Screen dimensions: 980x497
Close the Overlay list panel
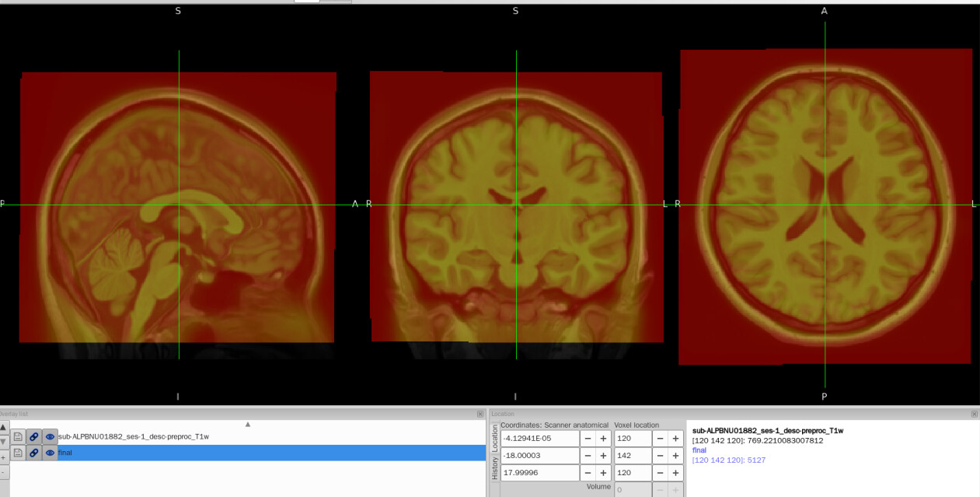tap(480, 415)
